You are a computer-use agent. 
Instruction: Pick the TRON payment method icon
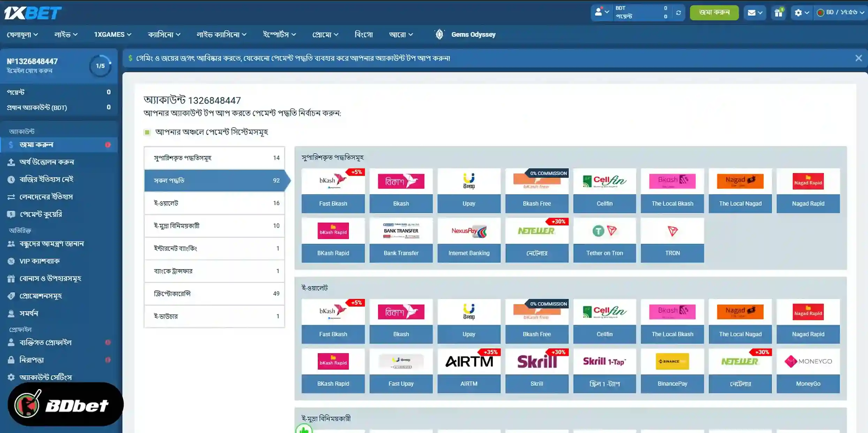[672, 231]
